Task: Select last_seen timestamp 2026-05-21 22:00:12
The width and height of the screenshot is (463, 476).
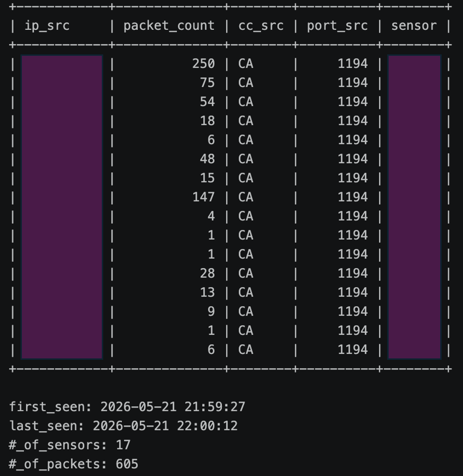Action: click(165, 426)
